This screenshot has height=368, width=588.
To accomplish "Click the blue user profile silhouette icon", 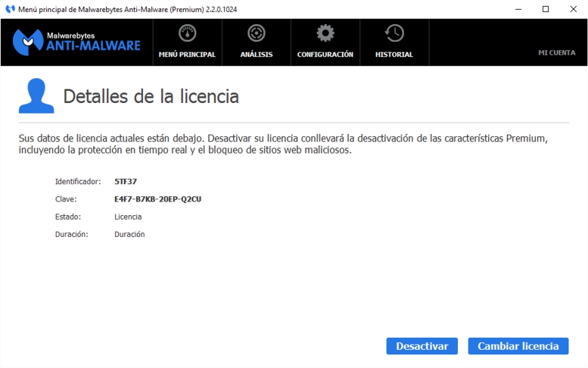I will click(36, 95).
